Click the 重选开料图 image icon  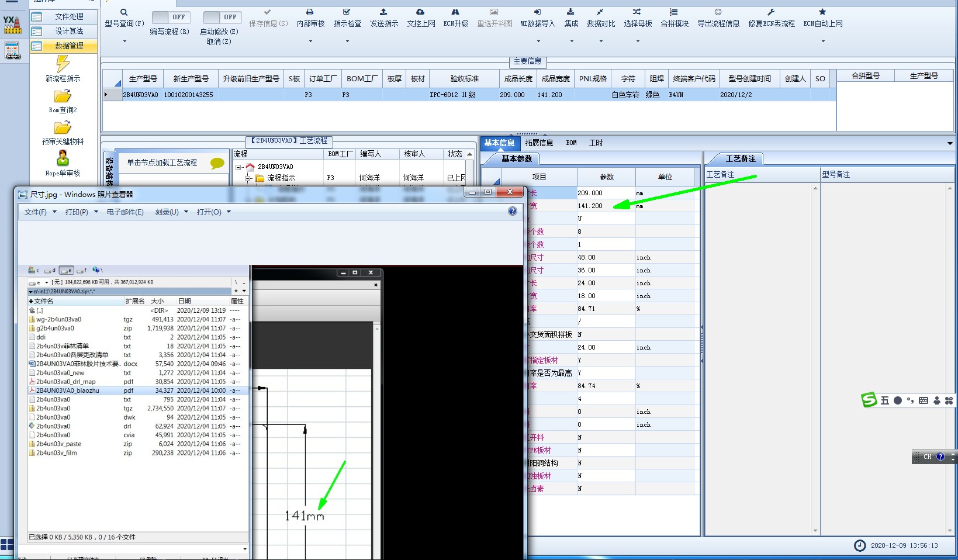[494, 12]
